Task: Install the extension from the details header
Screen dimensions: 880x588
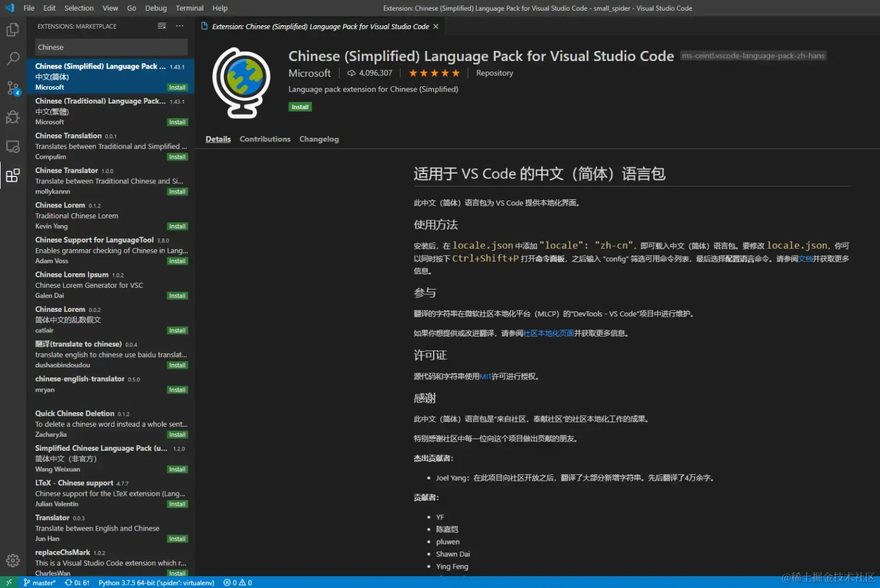Action: pyautogui.click(x=300, y=107)
